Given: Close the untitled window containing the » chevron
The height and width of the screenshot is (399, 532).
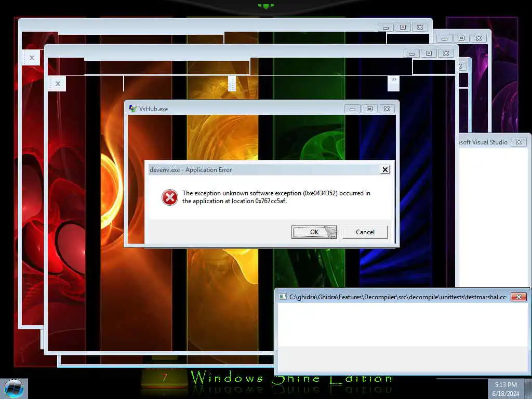Looking at the screenshot, I should (446, 54).
